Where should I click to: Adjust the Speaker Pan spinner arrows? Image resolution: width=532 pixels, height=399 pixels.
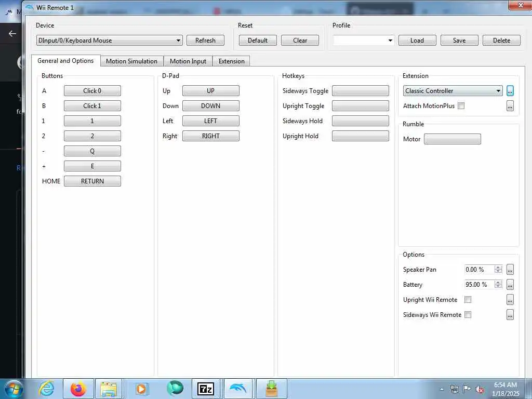498,270
